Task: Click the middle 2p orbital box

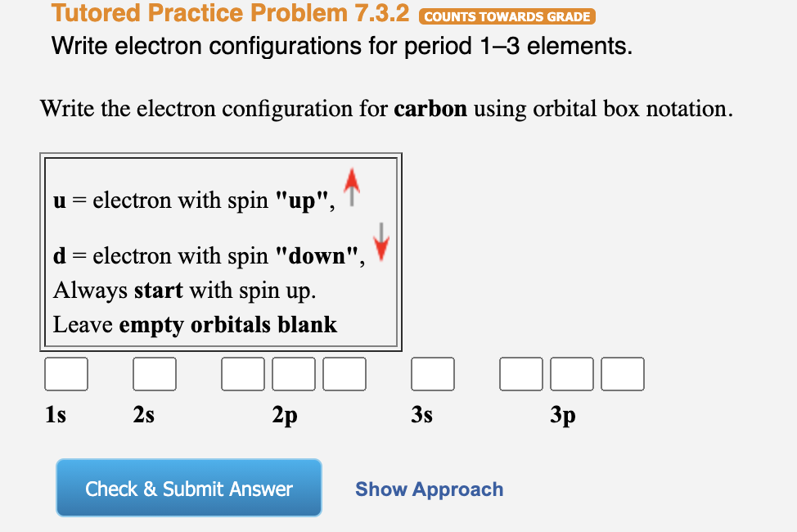Action: coord(293,373)
